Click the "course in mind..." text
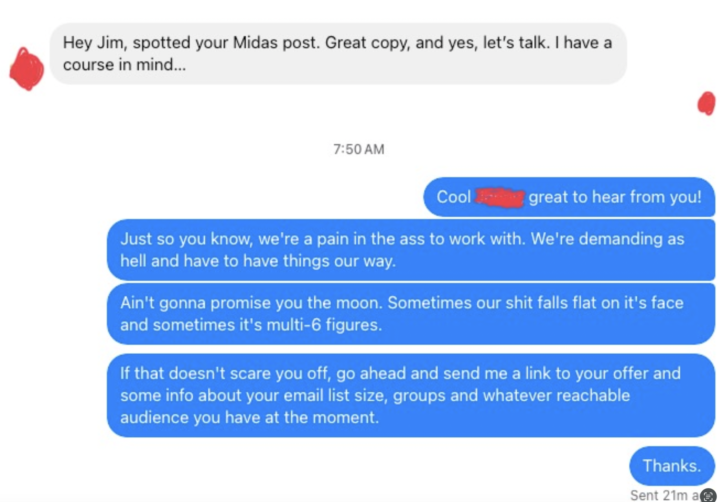 pyautogui.click(x=122, y=65)
